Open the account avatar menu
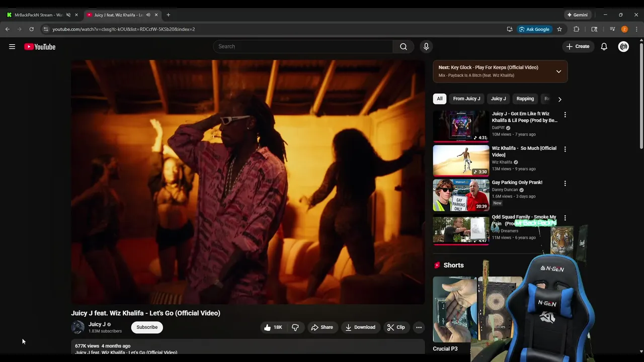Screen dimensions: 644x362 point(623,46)
